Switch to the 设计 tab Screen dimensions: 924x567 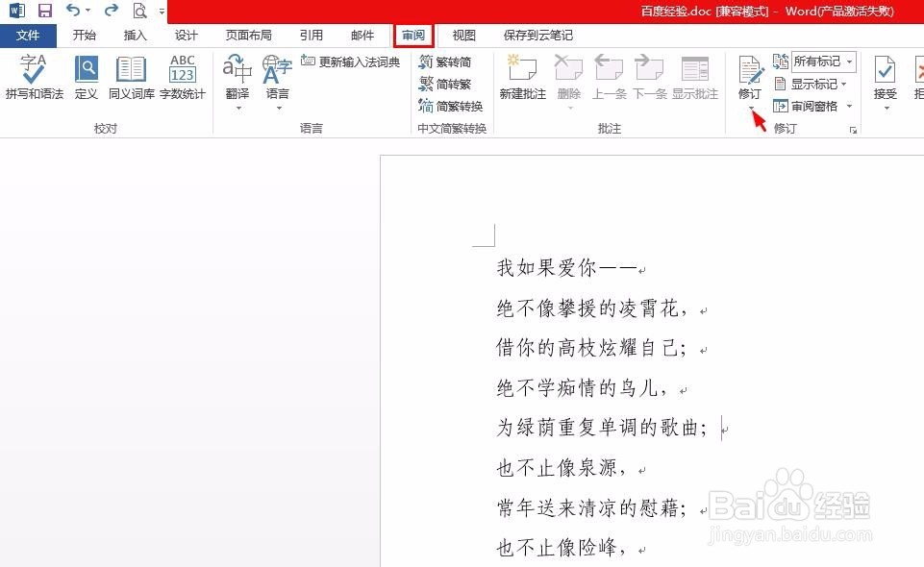pos(187,36)
